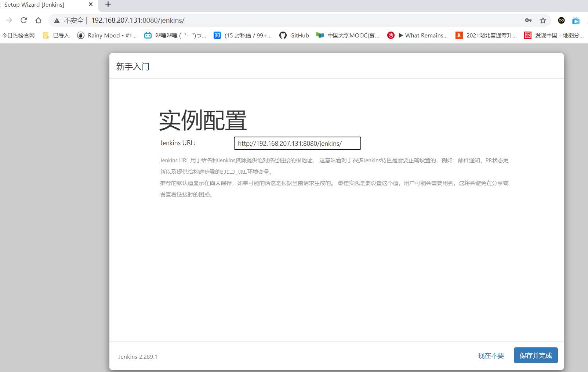Open the black round extension icon
Viewport: 588px width, 372px height.
click(x=561, y=20)
